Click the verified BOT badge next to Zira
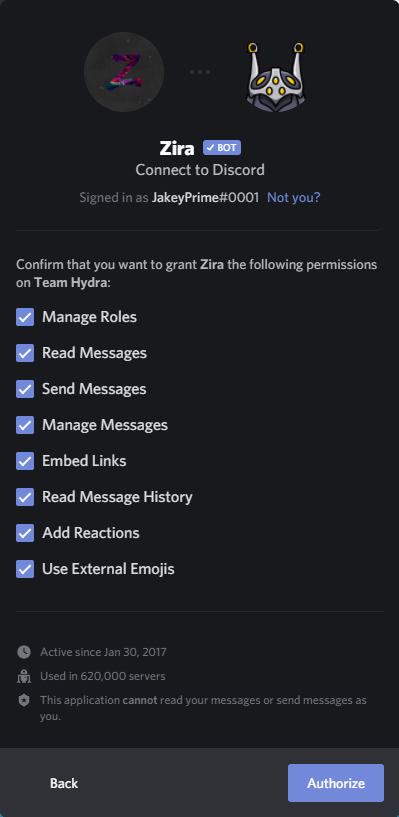The width and height of the screenshot is (399, 817). point(222,148)
